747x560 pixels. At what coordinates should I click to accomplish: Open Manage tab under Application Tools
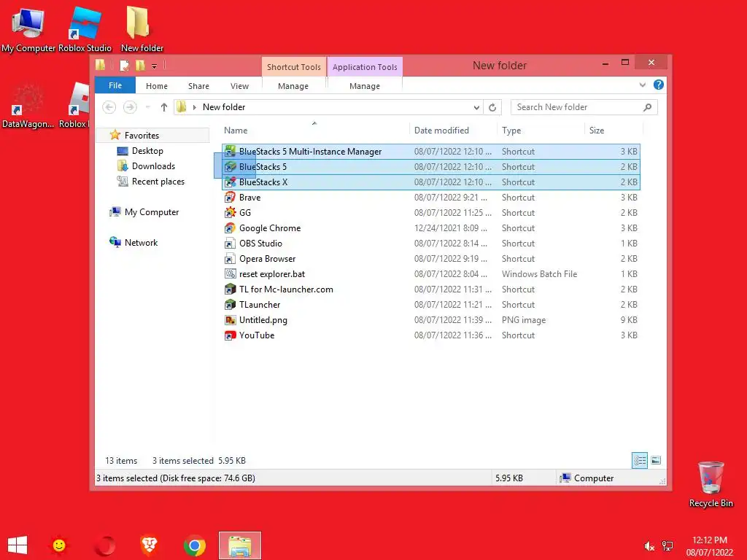365,86
